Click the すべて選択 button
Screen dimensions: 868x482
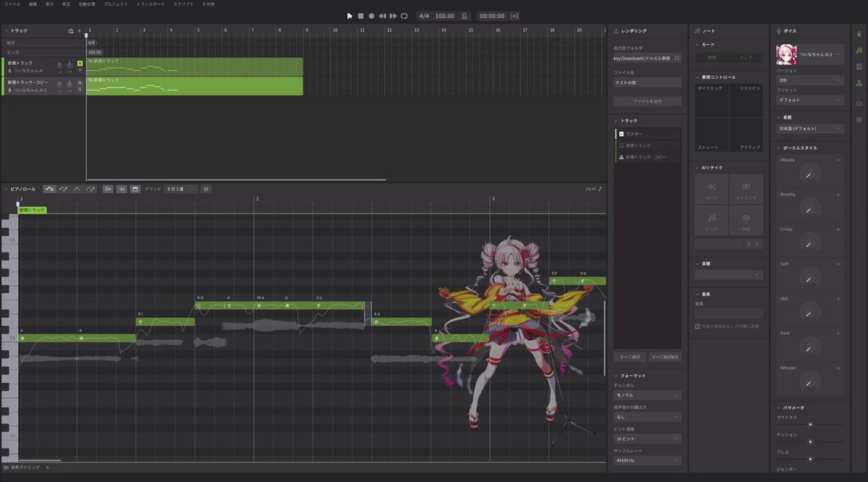click(x=629, y=357)
